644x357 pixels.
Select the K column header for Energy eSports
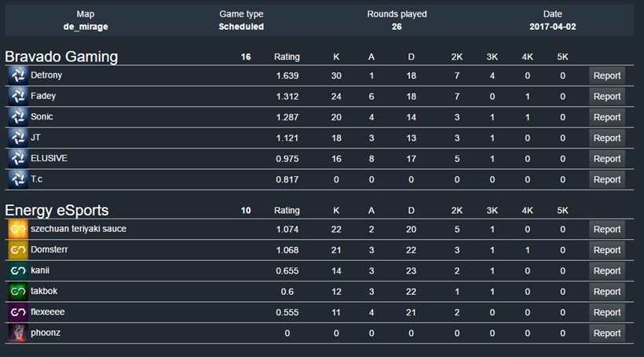coord(336,211)
